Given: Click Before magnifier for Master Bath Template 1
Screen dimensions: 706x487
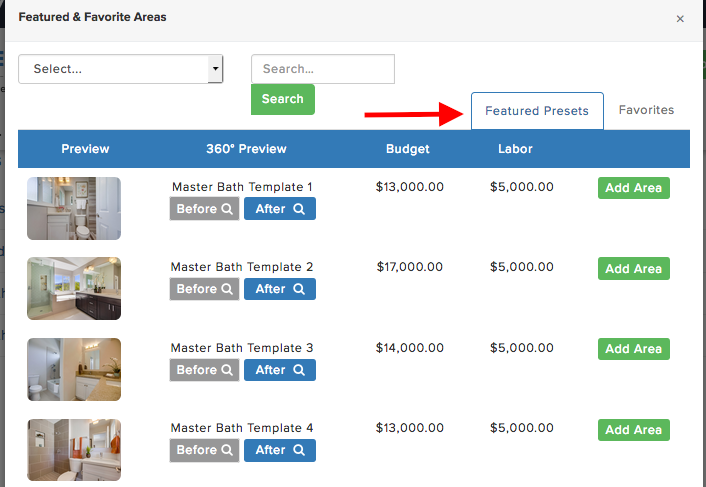Looking at the screenshot, I should [205, 209].
